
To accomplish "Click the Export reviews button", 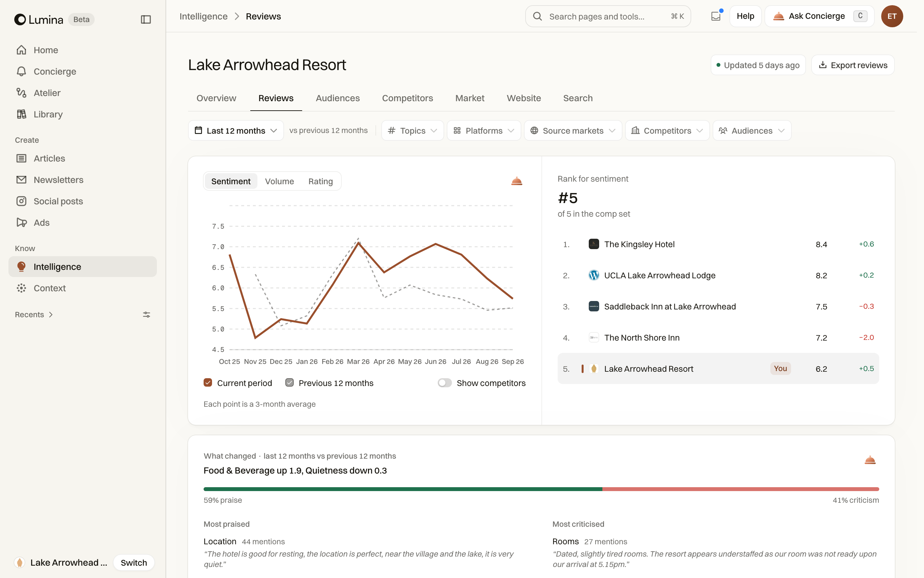I will pos(853,65).
